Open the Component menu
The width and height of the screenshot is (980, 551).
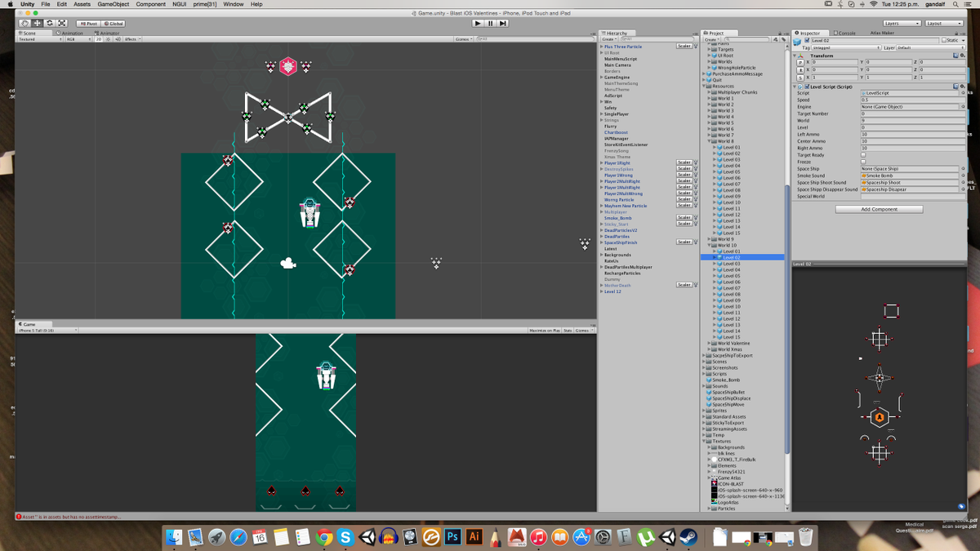click(x=151, y=4)
